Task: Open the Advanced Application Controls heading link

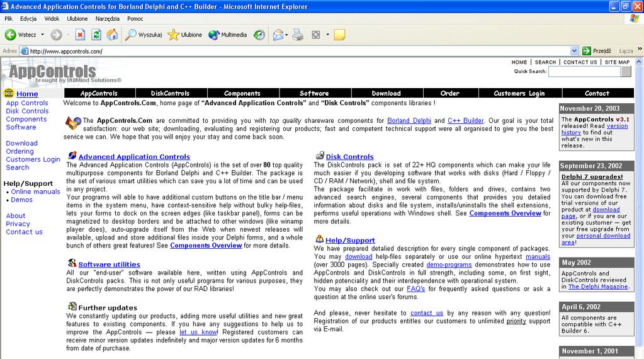Action: [134, 156]
